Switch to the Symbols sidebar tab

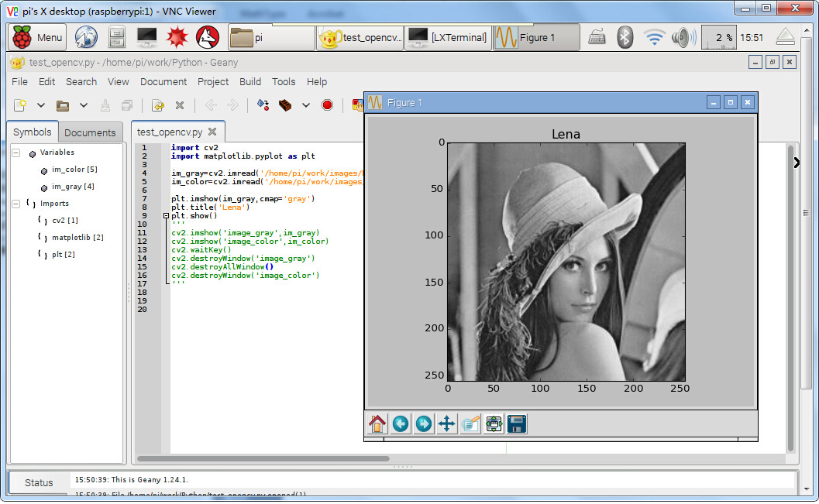[x=33, y=132]
